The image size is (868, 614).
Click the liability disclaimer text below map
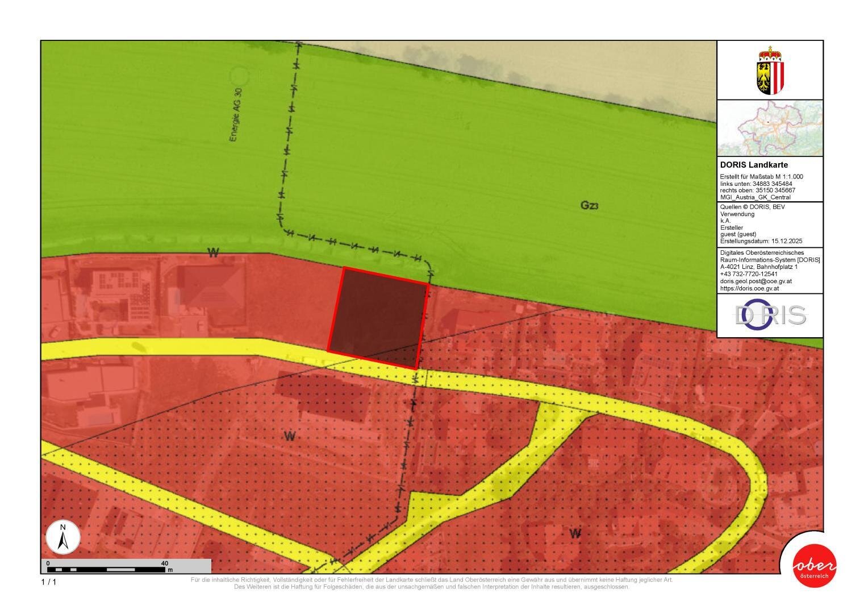coord(432,583)
